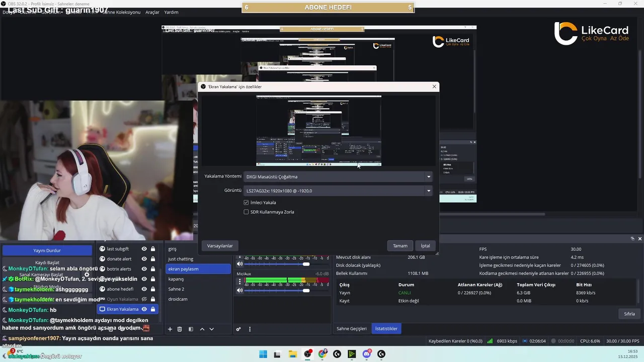Image resolution: width=644 pixels, height=362 pixels.
Task: Open advanced audio properties gear icon
Action: [x=238, y=329]
